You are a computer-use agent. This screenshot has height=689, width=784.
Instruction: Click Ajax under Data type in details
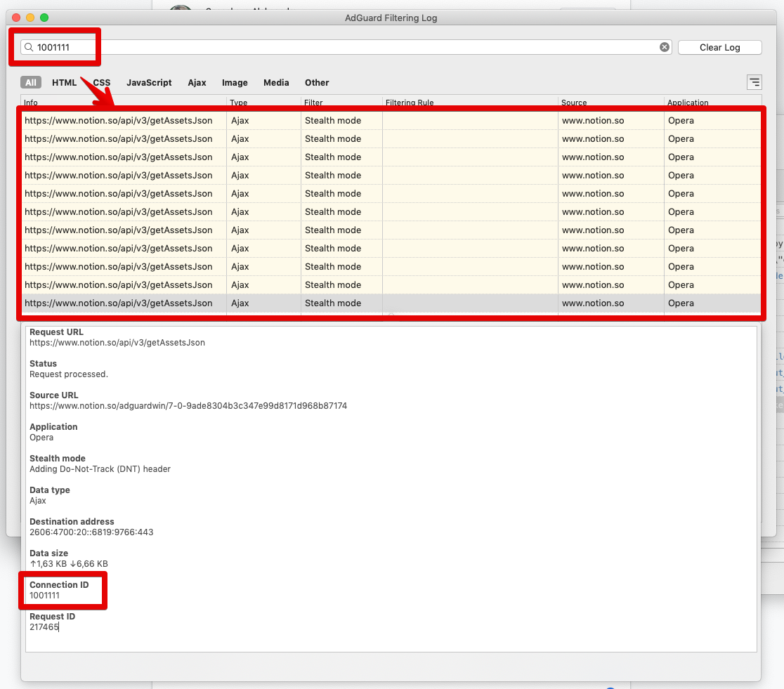37,501
